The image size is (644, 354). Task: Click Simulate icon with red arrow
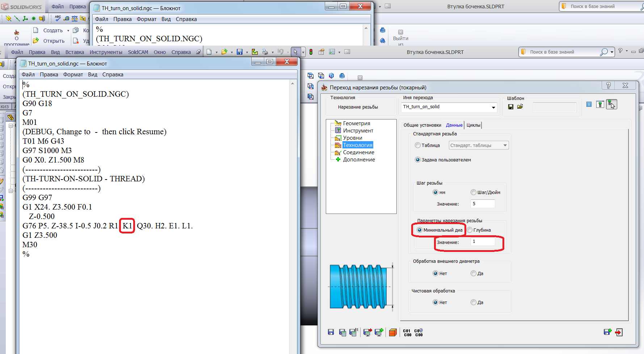tap(367, 332)
